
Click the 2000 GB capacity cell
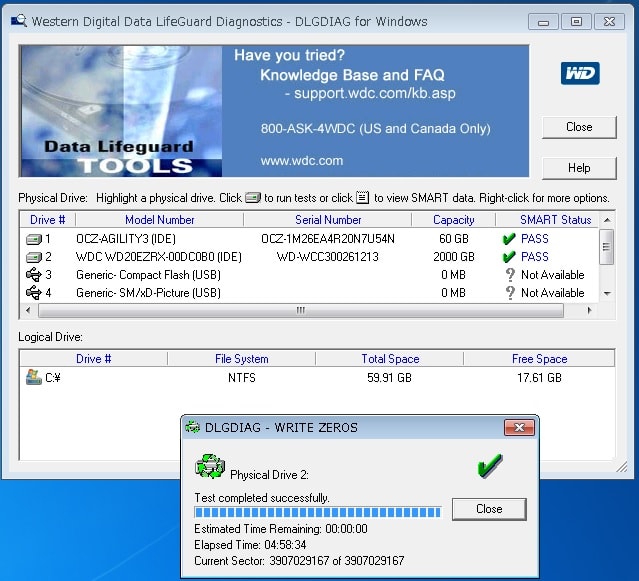tap(454, 257)
